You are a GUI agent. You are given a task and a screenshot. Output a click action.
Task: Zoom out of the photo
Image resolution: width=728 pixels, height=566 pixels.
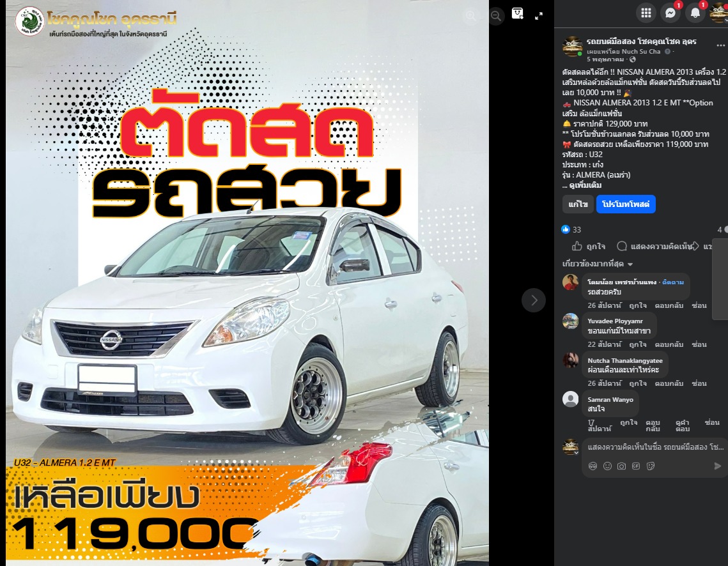point(496,16)
